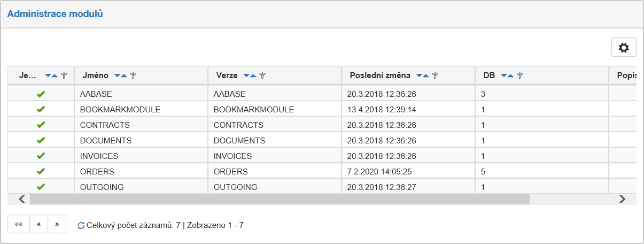Refresh the record count with the reload icon
This screenshot has width=644, height=244.
coord(81,226)
